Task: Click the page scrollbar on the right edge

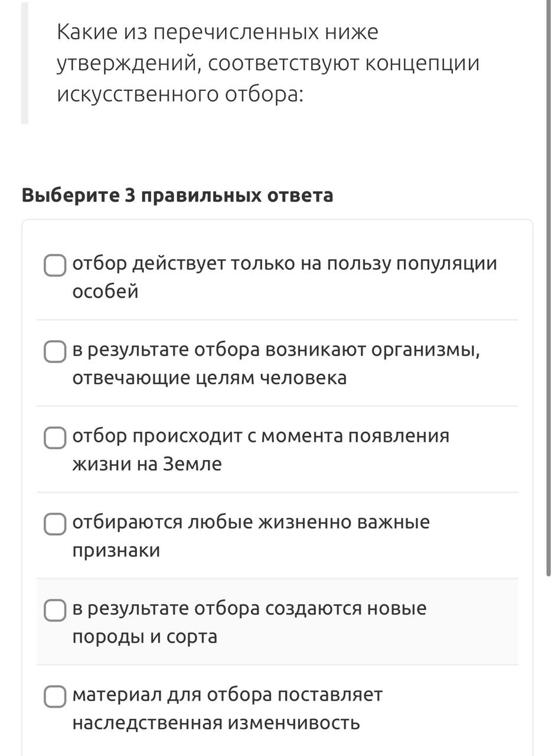Action: click(x=549, y=378)
